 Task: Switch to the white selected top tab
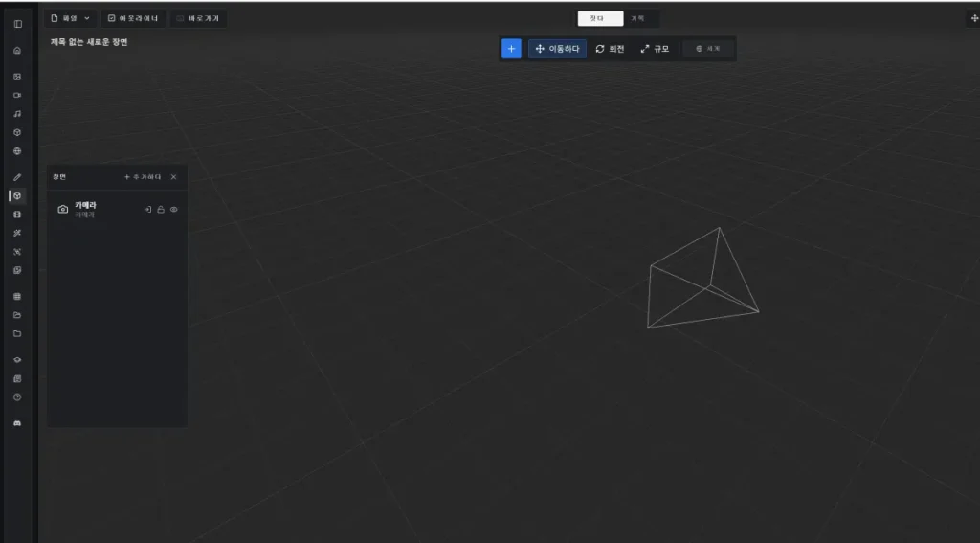click(600, 19)
